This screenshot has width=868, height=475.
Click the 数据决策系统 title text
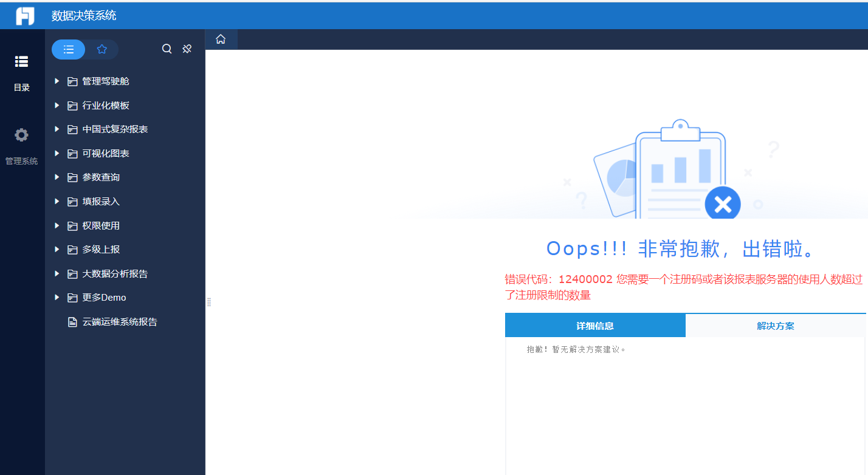coord(84,16)
